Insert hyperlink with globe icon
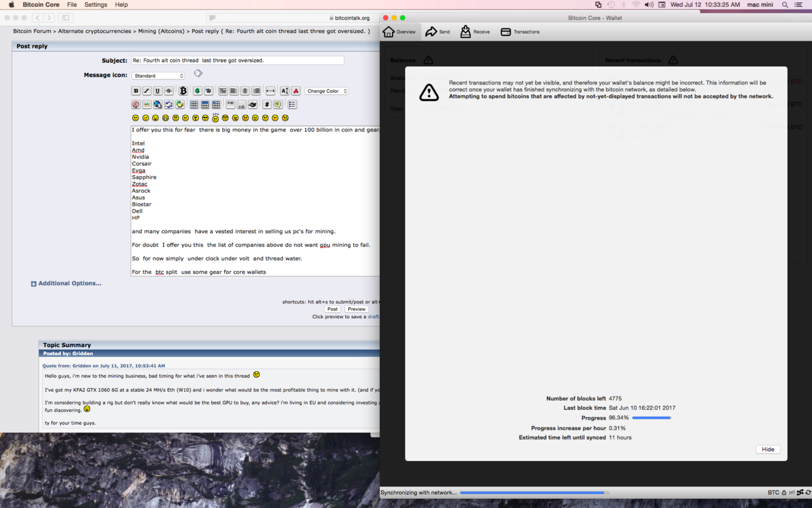This screenshot has width=812, height=508. point(158,104)
